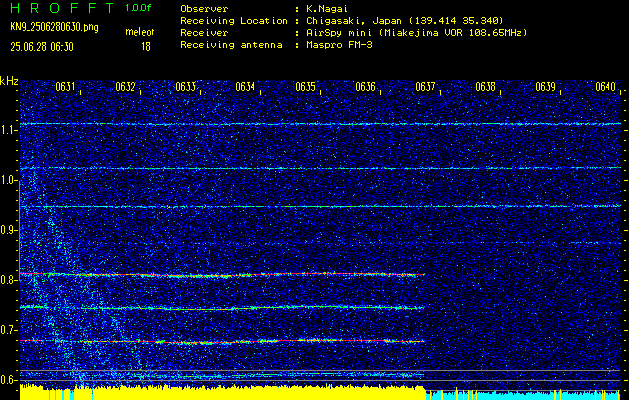Click the Observer label
Image resolution: width=629 pixels, height=400 pixels.
point(204,8)
